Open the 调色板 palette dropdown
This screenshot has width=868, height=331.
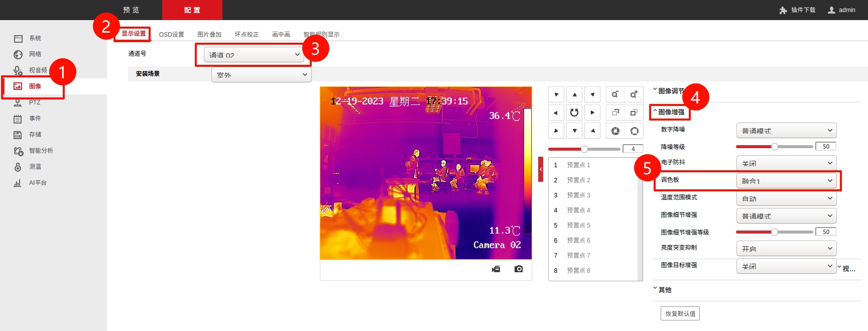786,181
